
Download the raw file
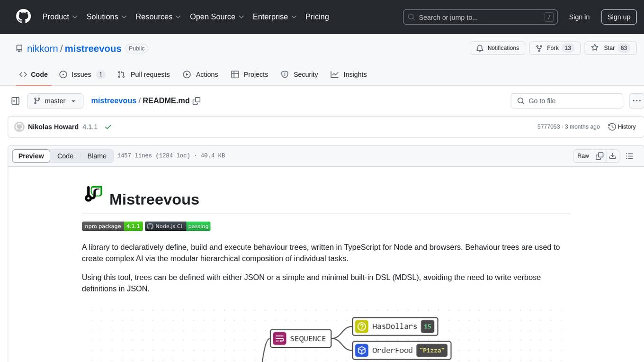[613, 156]
